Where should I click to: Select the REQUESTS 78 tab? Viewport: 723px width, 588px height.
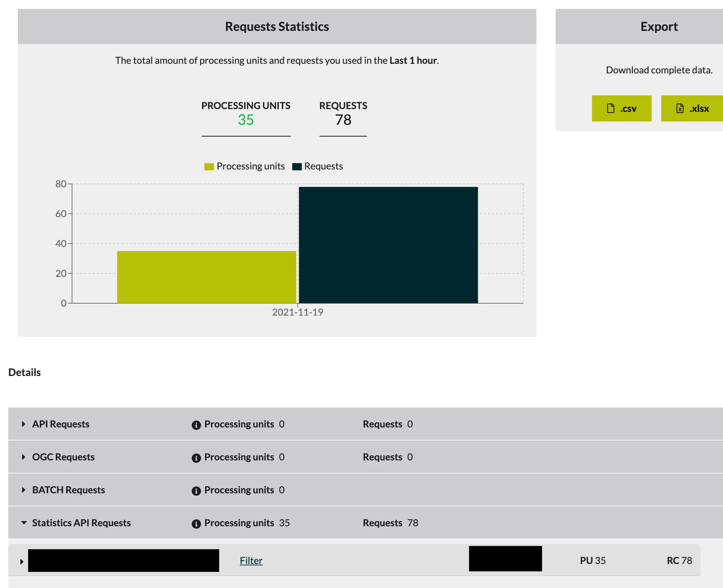(x=343, y=114)
